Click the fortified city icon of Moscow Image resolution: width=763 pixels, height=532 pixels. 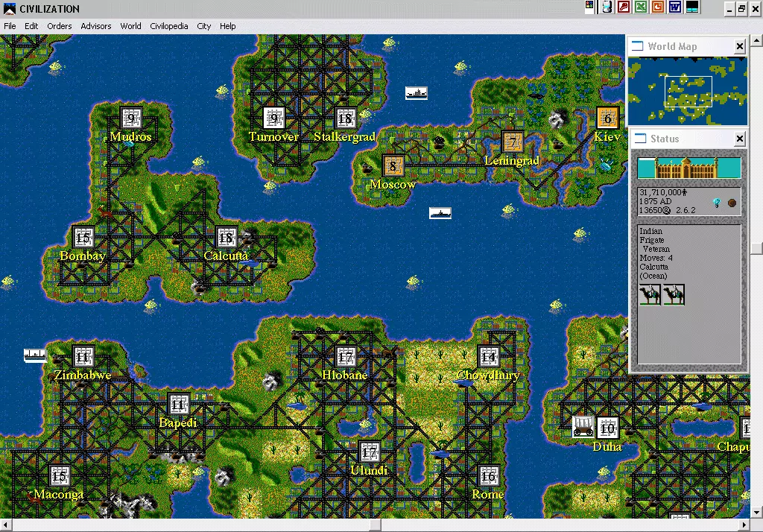(393, 165)
